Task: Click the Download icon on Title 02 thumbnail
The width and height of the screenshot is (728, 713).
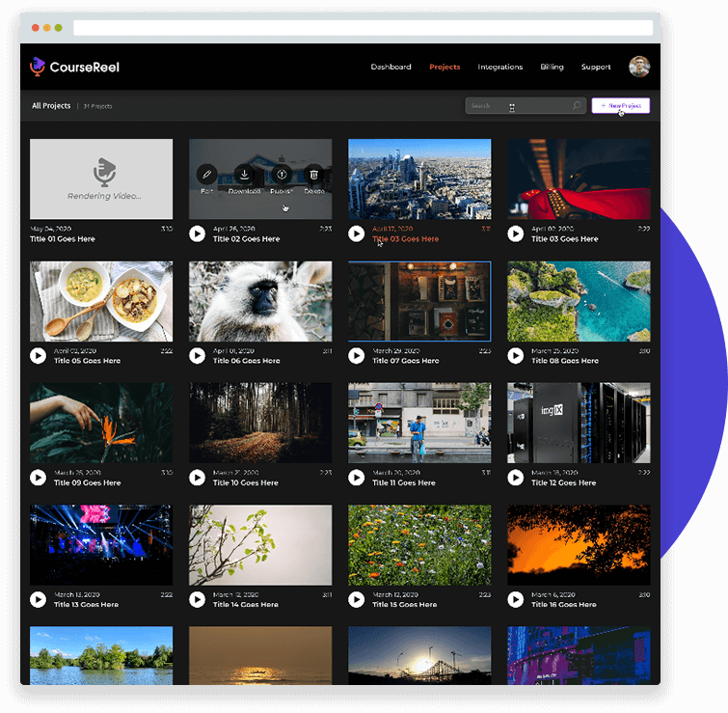Action: click(244, 175)
